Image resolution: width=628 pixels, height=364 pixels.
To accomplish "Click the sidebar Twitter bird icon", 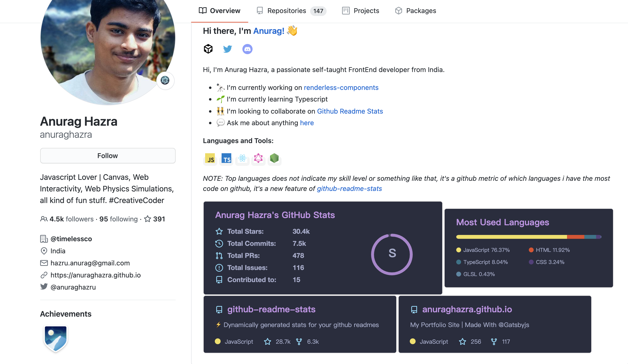I will click(x=44, y=287).
